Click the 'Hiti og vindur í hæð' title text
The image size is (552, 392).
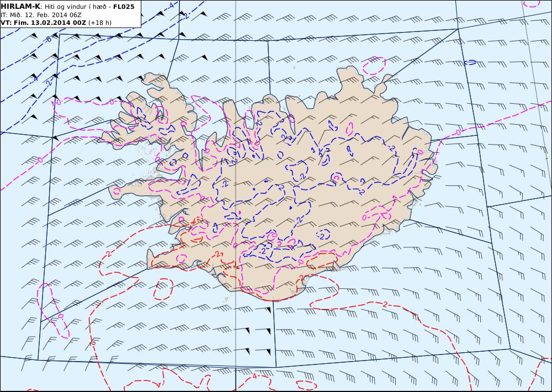pos(75,7)
